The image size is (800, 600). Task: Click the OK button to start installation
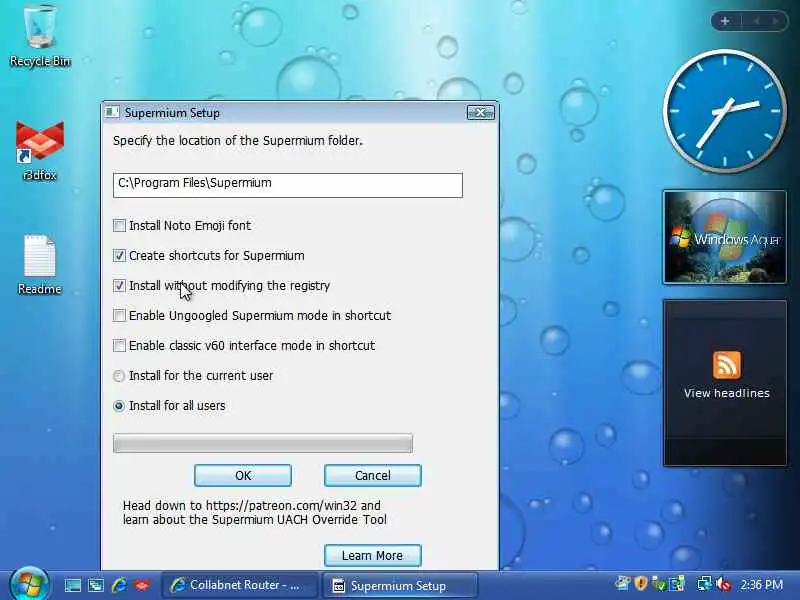point(243,476)
